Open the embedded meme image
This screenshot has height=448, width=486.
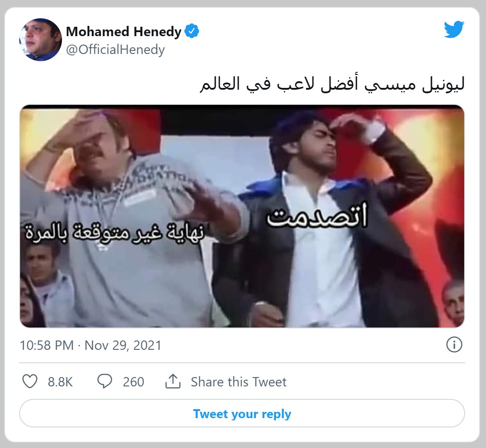point(242,216)
